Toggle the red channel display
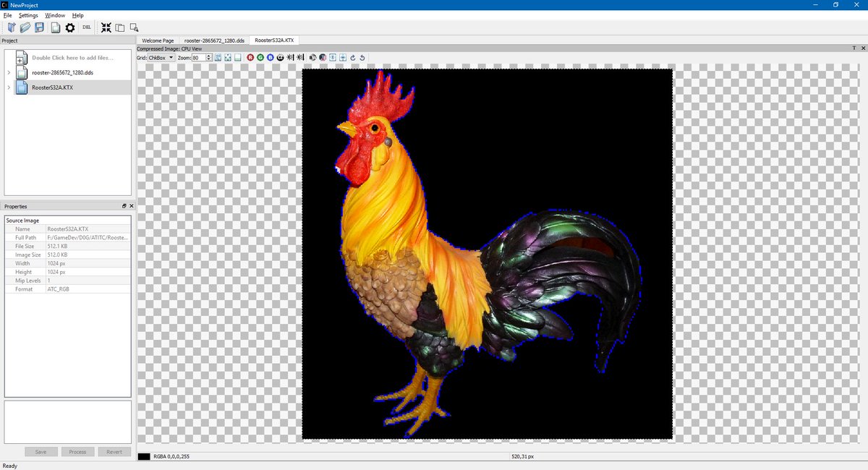Image resolution: width=868 pixels, height=470 pixels. 250,57
